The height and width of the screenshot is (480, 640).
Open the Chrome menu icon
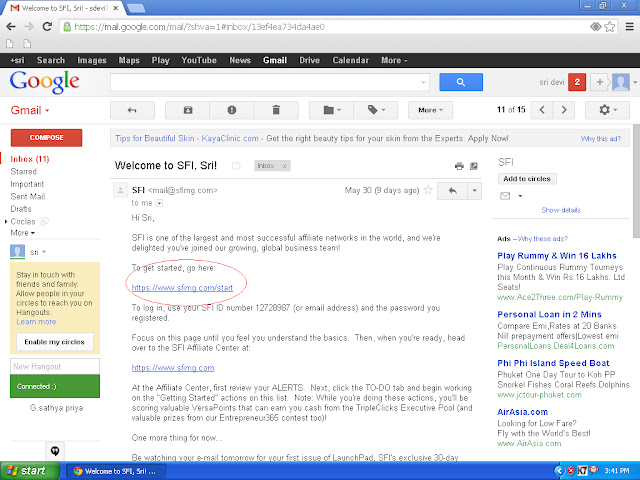(x=630, y=27)
